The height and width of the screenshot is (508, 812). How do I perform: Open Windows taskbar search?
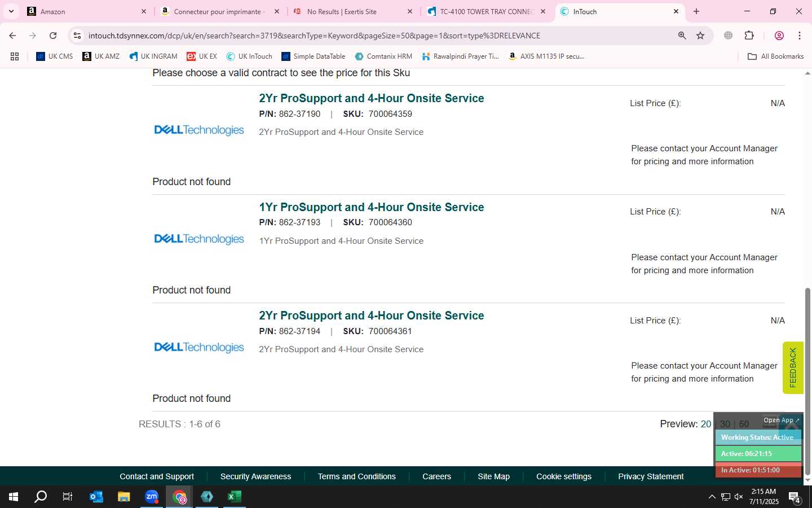(41, 497)
